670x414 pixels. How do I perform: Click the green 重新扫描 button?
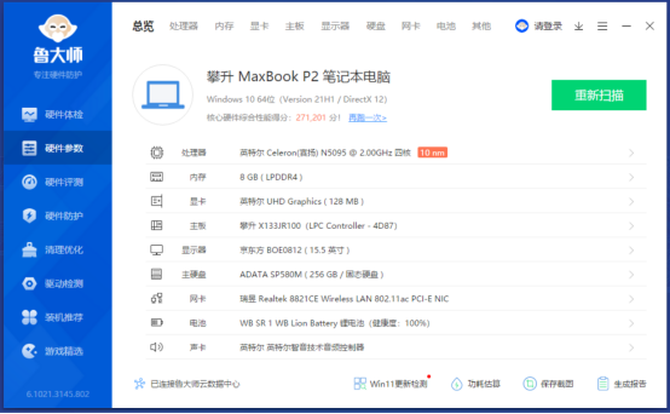point(598,95)
